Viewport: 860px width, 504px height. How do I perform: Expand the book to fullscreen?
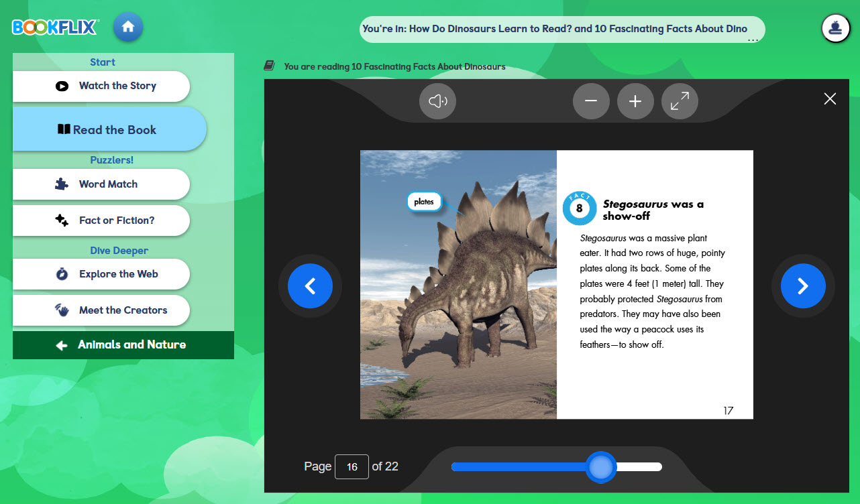coord(680,101)
